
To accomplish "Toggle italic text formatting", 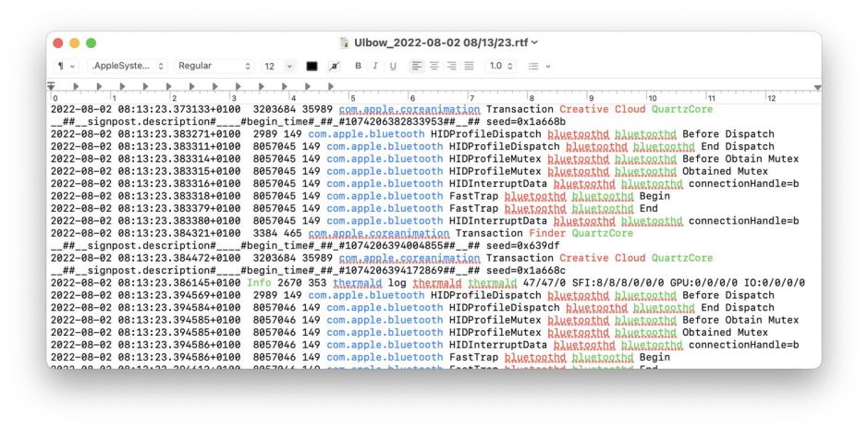I will coord(375,67).
